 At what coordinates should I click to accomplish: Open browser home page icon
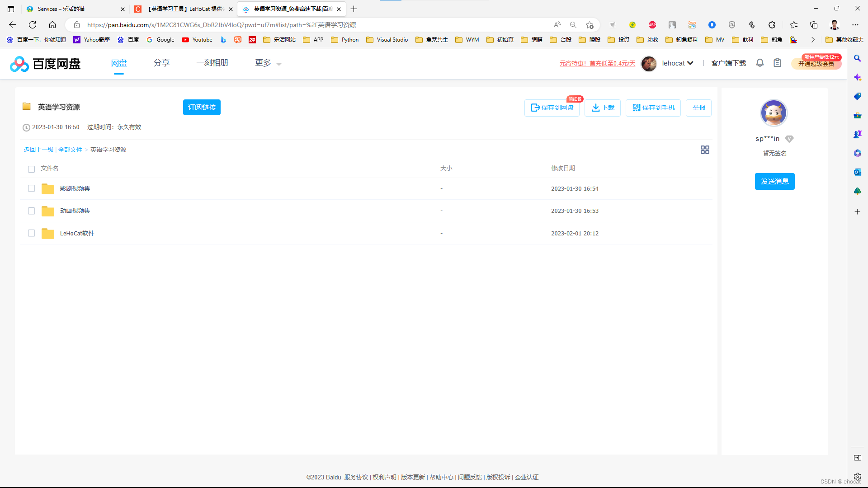[x=52, y=25]
